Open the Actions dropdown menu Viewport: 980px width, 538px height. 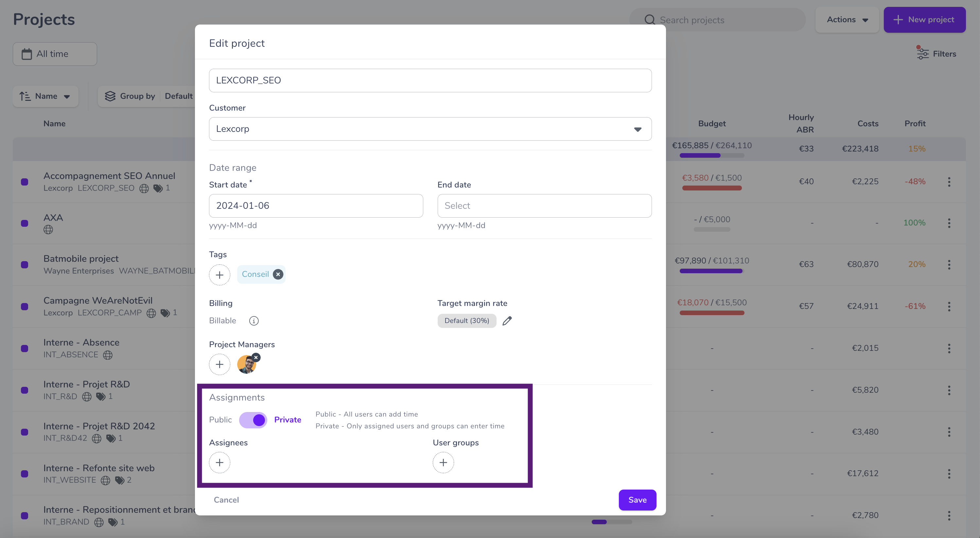coord(847,19)
